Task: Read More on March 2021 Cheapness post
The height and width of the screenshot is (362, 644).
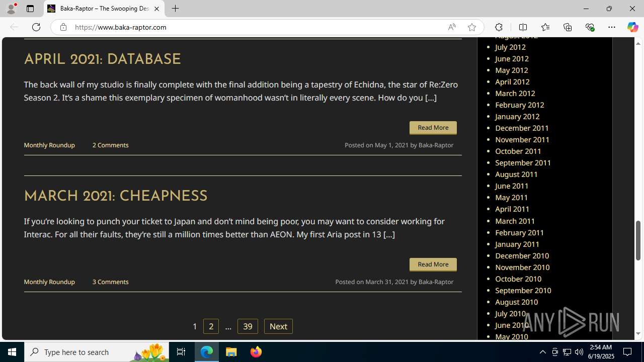Action: tap(433, 264)
